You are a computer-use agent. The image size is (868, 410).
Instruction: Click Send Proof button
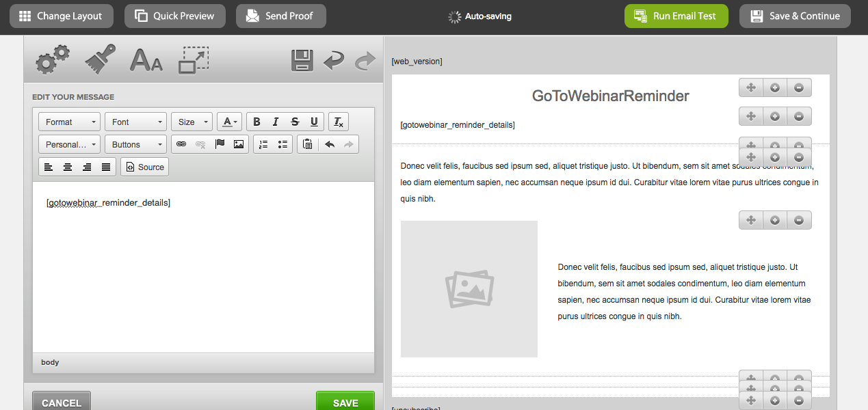tap(281, 16)
